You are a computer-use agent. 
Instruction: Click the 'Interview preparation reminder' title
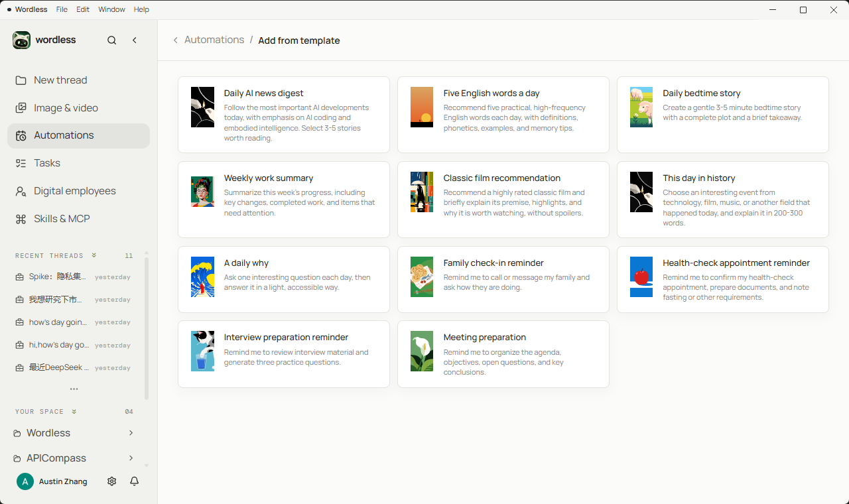pyautogui.click(x=287, y=338)
